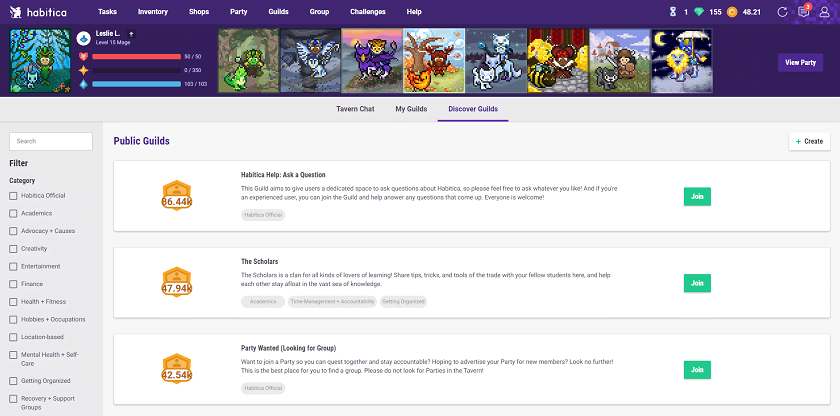The height and width of the screenshot is (416, 840).
Task: Click the Mage class icon beside Leslie L.
Action: click(83, 38)
